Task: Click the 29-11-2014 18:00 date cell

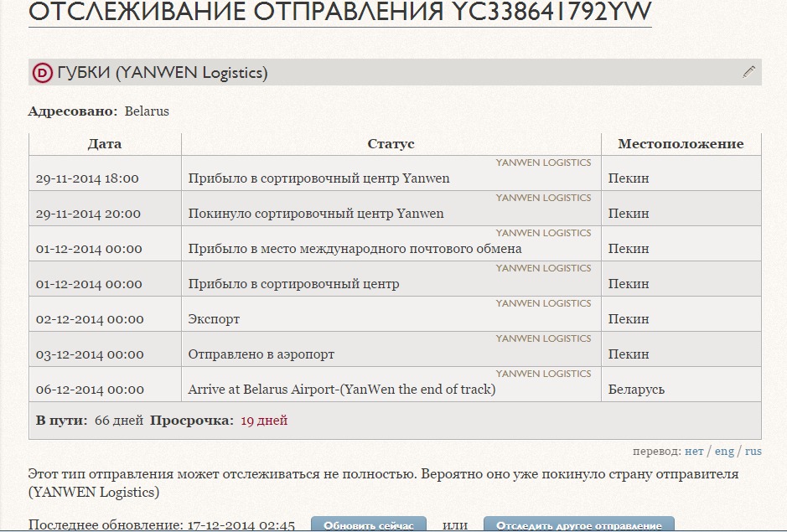Action: click(x=87, y=178)
